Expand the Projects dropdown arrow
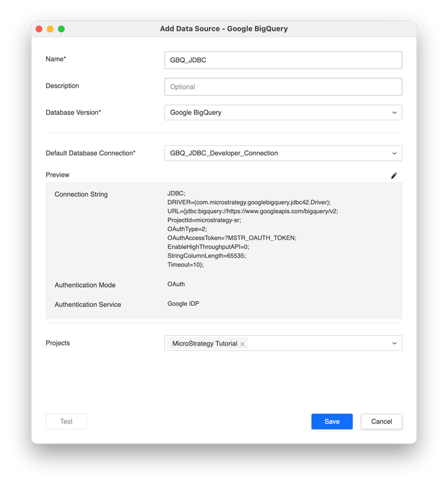The image size is (448, 485). pyautogui.click(x=394, y=344)
